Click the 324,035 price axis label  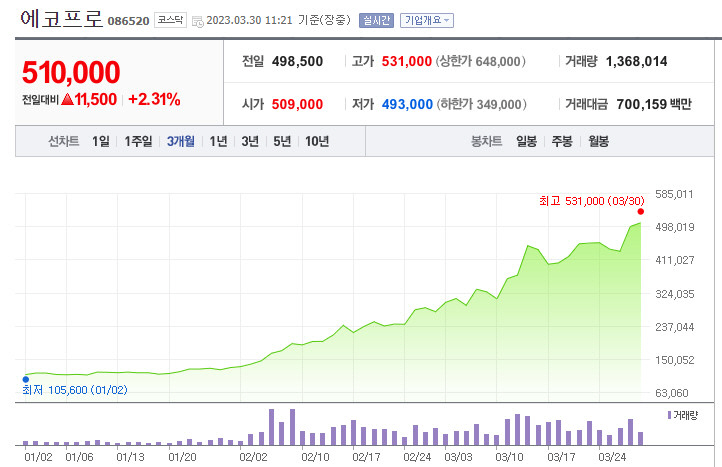click(x=675, y=294)
